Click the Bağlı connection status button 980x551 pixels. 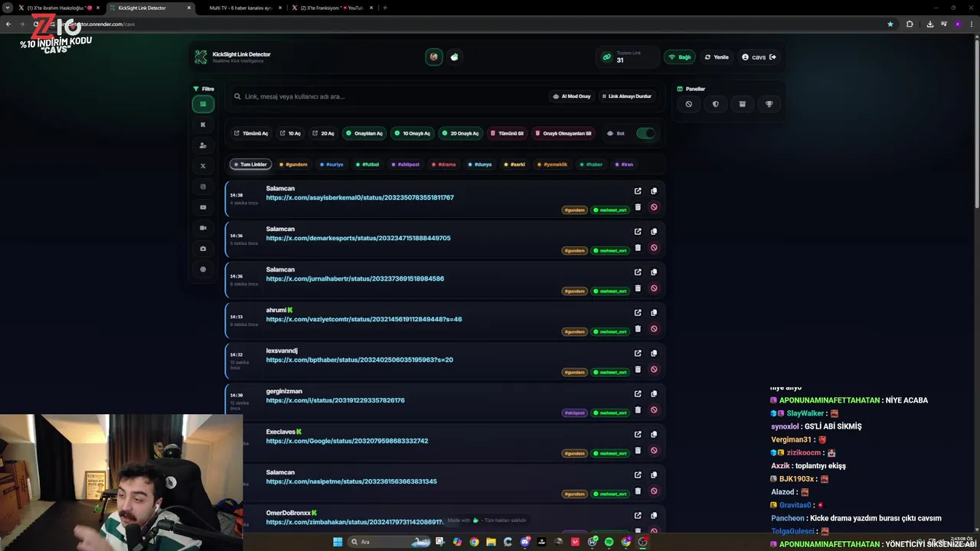[x=680, y=57]
